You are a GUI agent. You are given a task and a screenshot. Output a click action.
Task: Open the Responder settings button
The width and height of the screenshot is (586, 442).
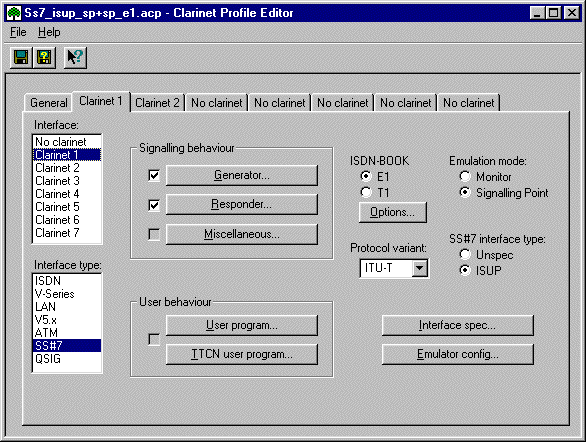click(x=242, y=204)
